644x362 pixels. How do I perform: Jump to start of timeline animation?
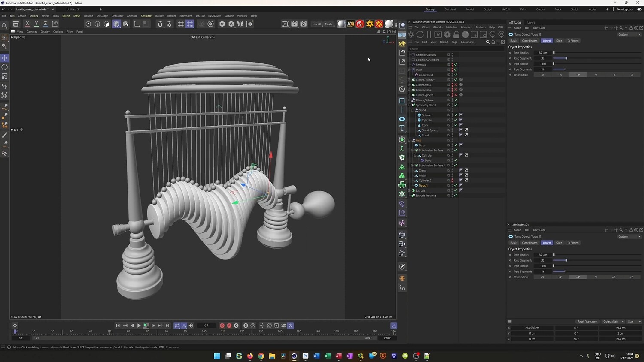click(118, 326)
